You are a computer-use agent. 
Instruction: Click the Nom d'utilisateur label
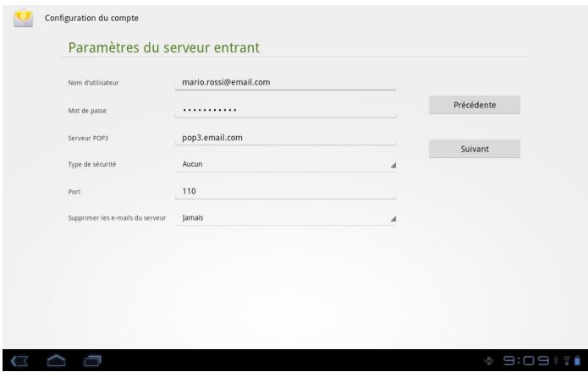coord(93,83)
